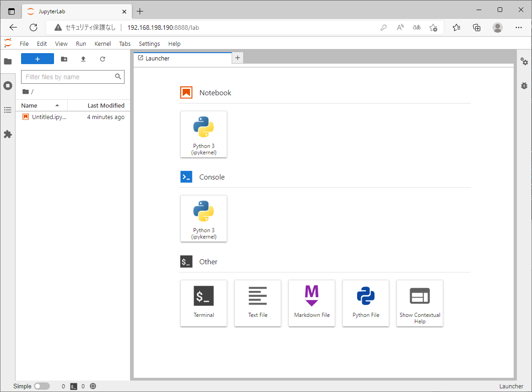
Task: Open a Python 3 notebook from the launcher
Action: click(x=204, y=134)
